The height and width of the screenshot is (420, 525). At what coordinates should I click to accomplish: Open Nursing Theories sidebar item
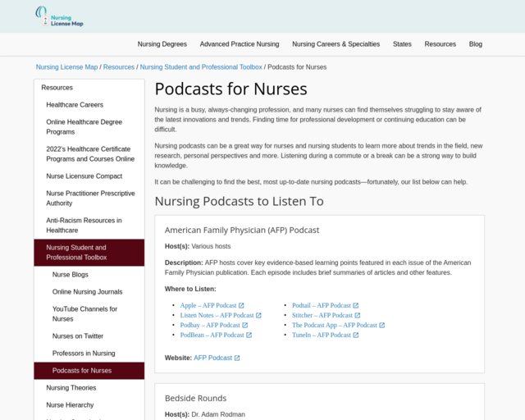click(89, 388)
